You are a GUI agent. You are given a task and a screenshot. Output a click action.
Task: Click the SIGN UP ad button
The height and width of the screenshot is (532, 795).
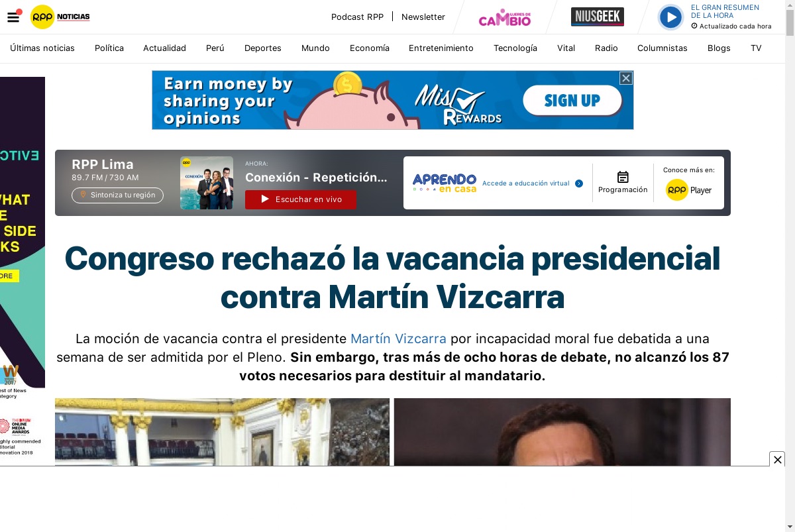pyautogui.click(x=572, y=101)
